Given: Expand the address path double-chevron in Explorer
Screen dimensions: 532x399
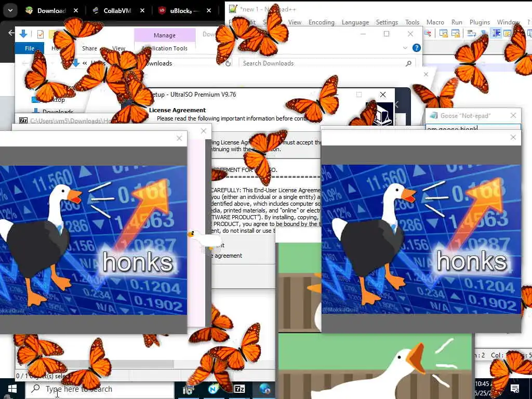Looking at the screenshot, I should pos(85,63).
